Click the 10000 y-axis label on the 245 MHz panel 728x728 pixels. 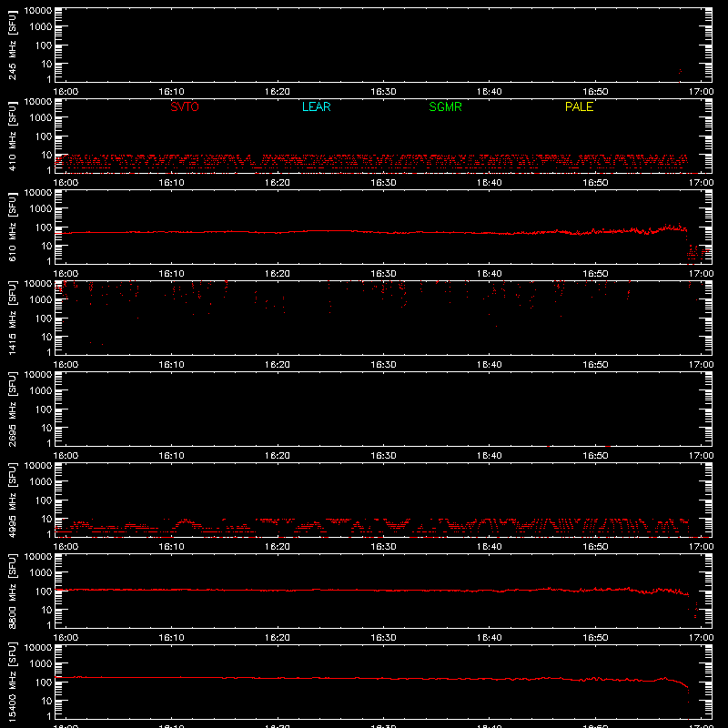[38, 11]
